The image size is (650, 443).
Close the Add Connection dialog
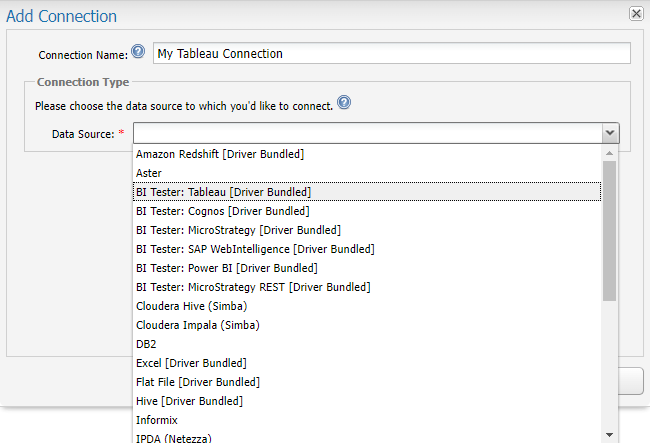tap(636, 14)
